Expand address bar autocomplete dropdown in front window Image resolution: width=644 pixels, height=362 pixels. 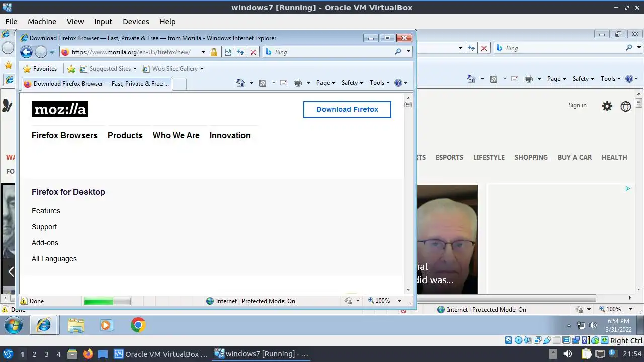coord(203,52)
